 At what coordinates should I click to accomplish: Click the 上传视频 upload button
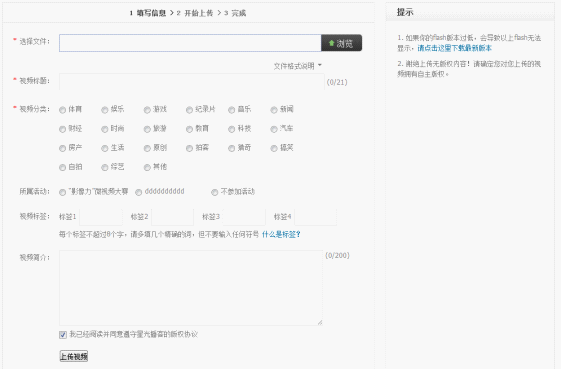click(73, 356)
